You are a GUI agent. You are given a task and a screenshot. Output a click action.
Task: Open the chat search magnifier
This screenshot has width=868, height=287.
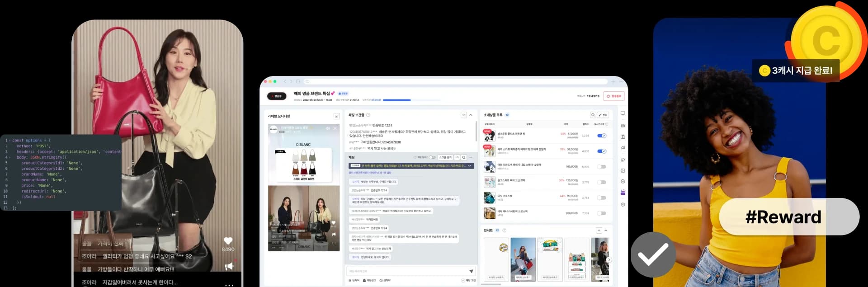(x=464, y=157)
